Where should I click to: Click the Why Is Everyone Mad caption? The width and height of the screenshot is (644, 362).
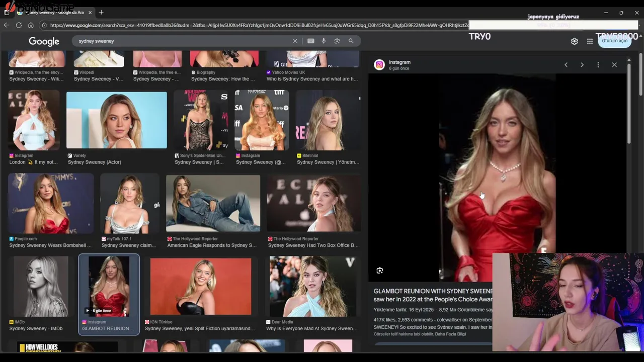[311, 329]
